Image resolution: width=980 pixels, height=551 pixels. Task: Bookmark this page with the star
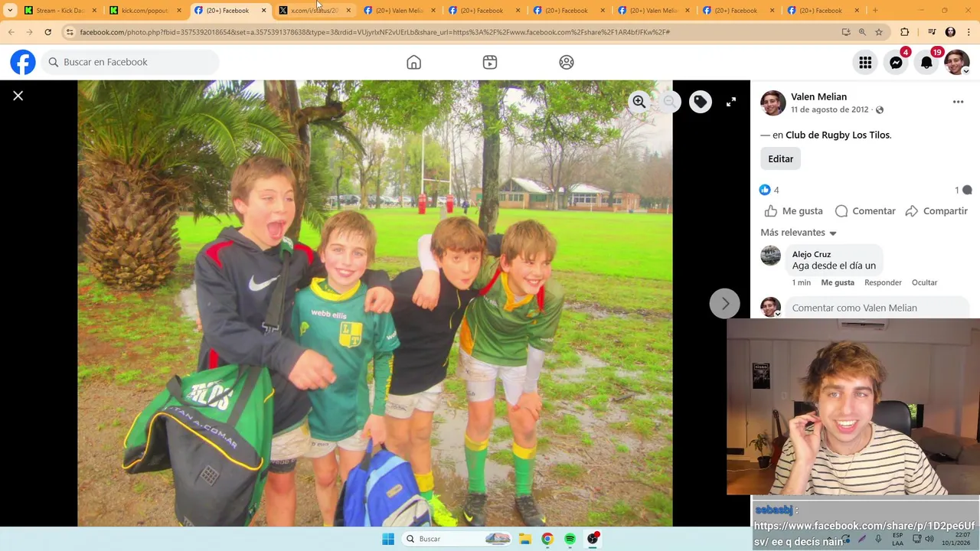pos(879,32)
